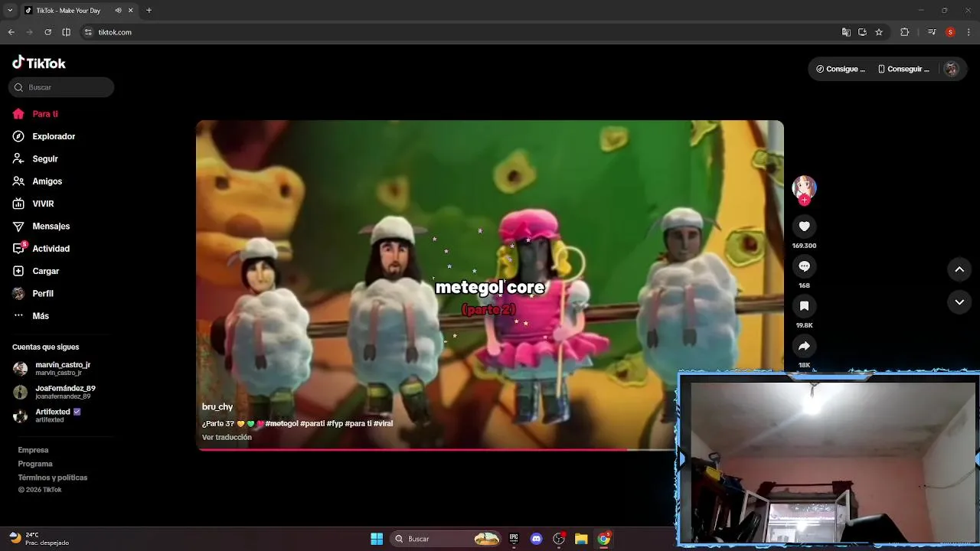The width and height of the screenshot is (980, 551).
Task: Open a new browser tab
Action: coord(149,11)
